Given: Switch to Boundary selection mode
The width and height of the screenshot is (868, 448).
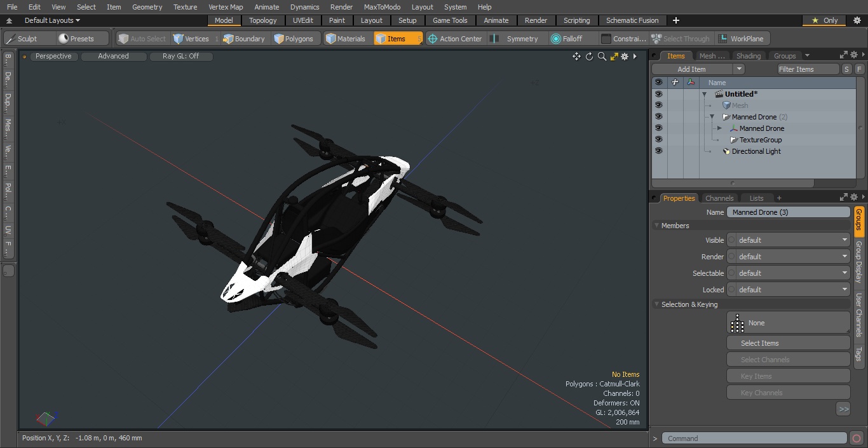Looking at the screenshot, I should 244,39.
